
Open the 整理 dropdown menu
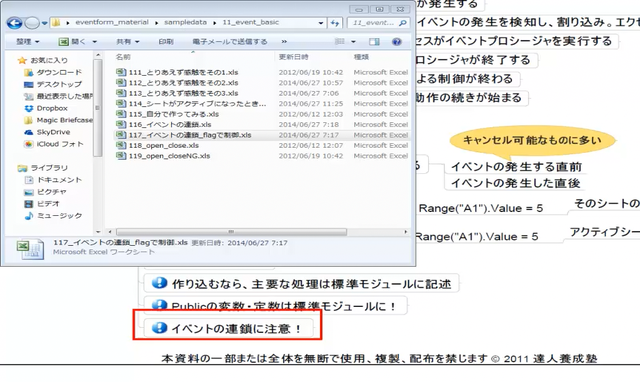(28, 42)
